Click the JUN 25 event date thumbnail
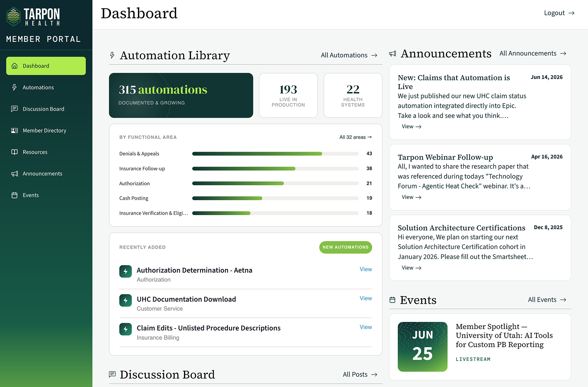This screenshot has height=387, width=588. pyautogui.click(x=423, y=347)
